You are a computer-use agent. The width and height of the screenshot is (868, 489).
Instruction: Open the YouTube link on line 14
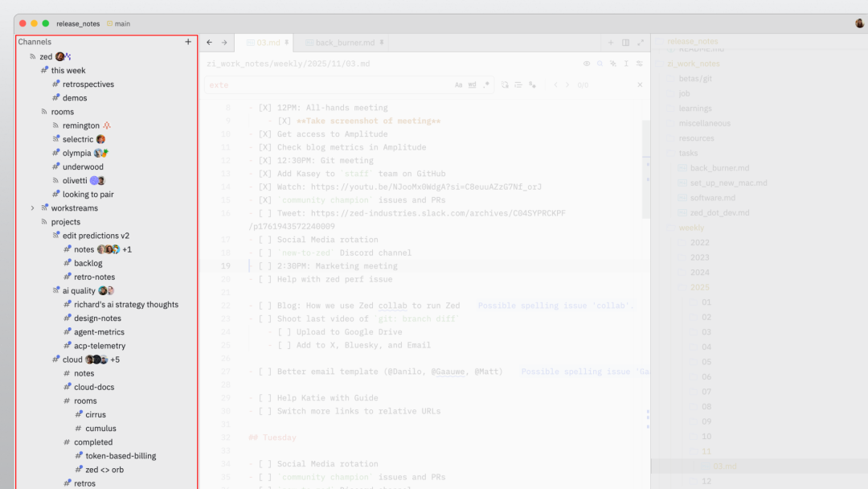click(x=426, y=187)
